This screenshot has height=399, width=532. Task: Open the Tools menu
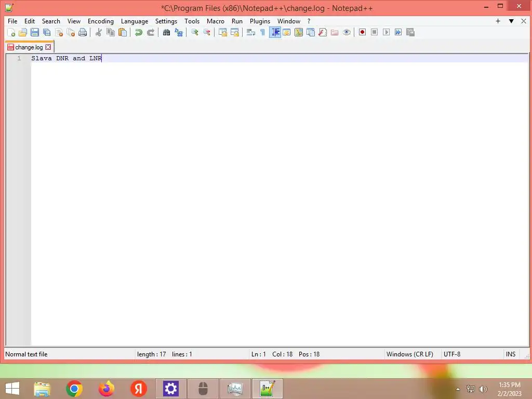point(192,21)
